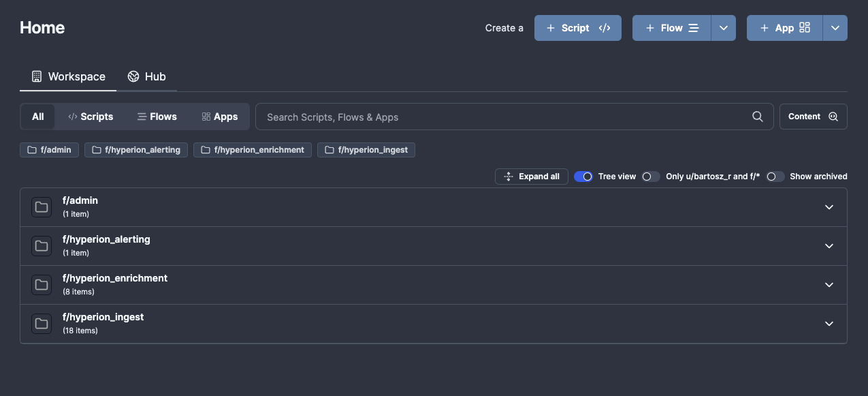Open dropdown arrow next to Flow button
Viewport: 868px width, 396px height.
[x=723, y=28]
